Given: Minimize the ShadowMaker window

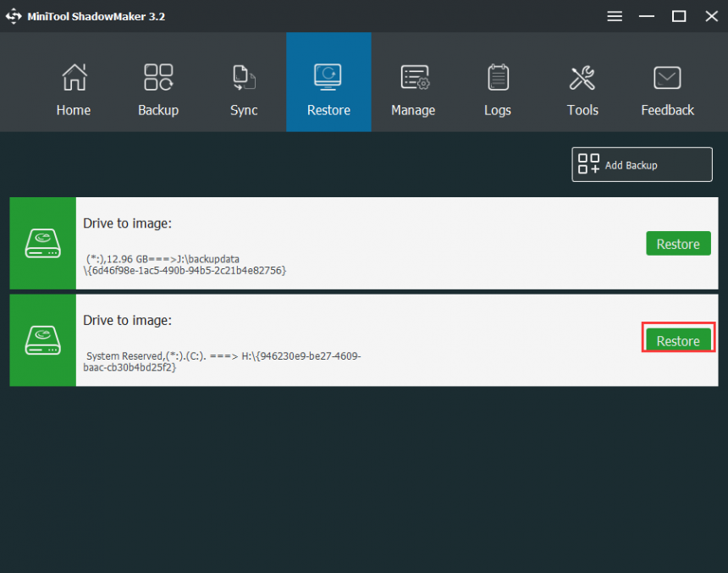Looking at the screenshot, I should [x=646, y=16].
